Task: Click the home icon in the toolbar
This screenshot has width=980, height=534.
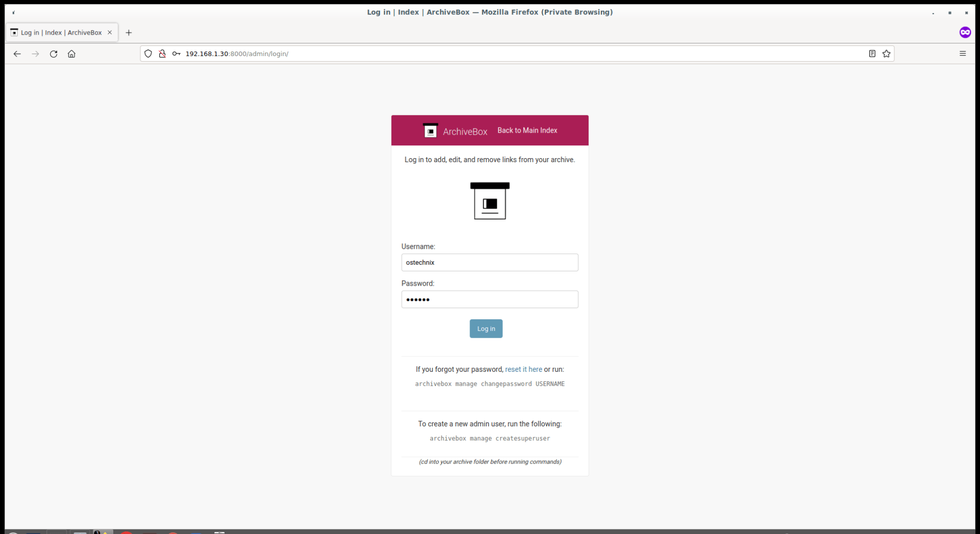Action: [71, 54]
